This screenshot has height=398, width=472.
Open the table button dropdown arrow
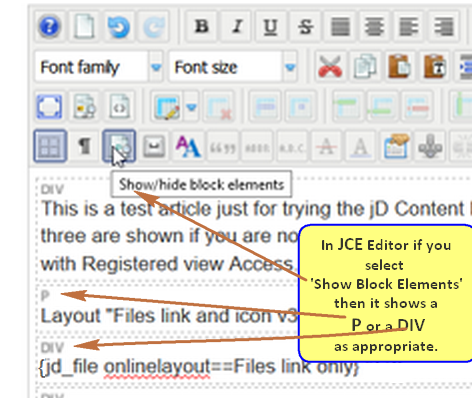[x=191, y=107]
